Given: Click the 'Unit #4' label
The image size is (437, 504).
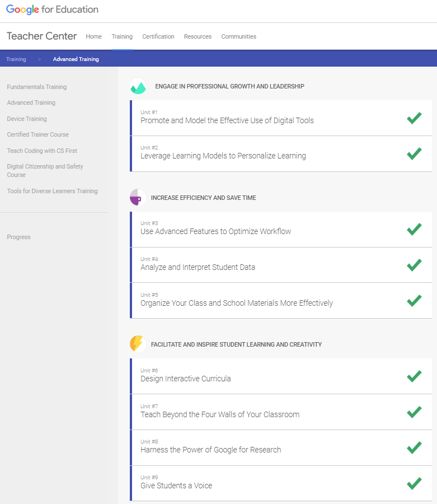Looking at the screenshot, I should (x=149, y=259).
